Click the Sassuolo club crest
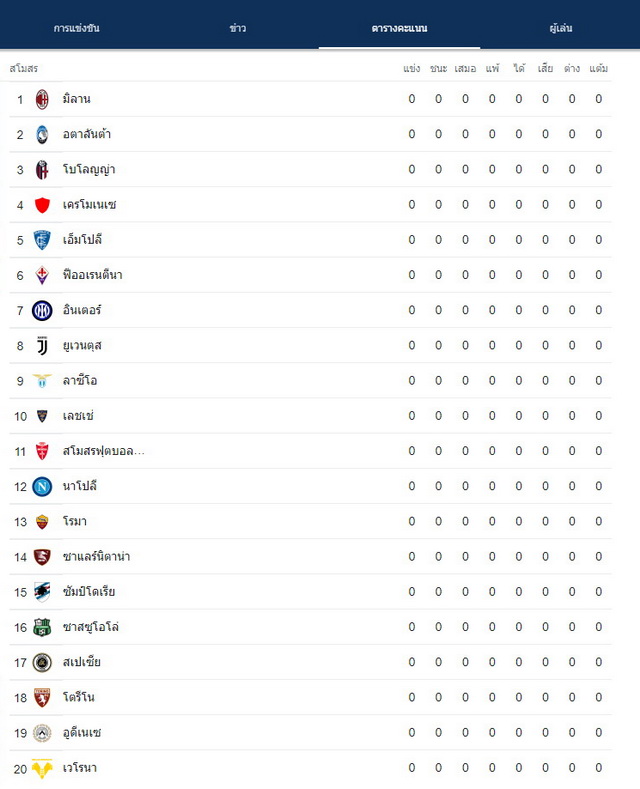The width and height of the screenshot is (640, 789). coord(42,627)
